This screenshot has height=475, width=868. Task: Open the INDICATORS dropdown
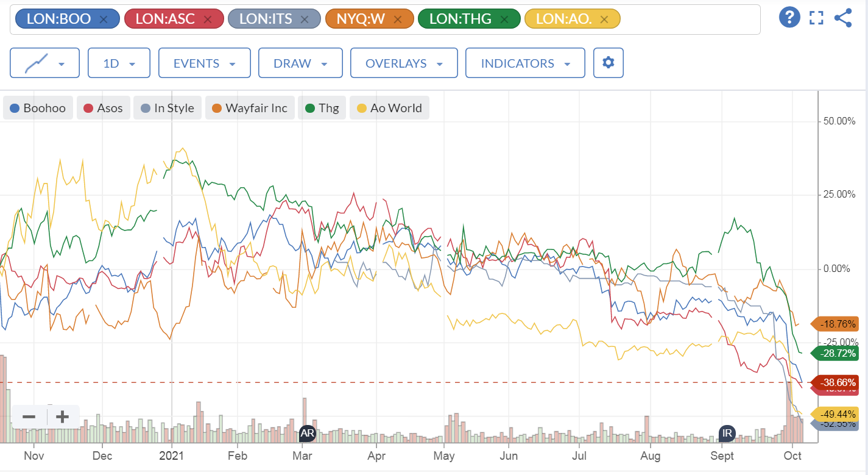point(525,63)
